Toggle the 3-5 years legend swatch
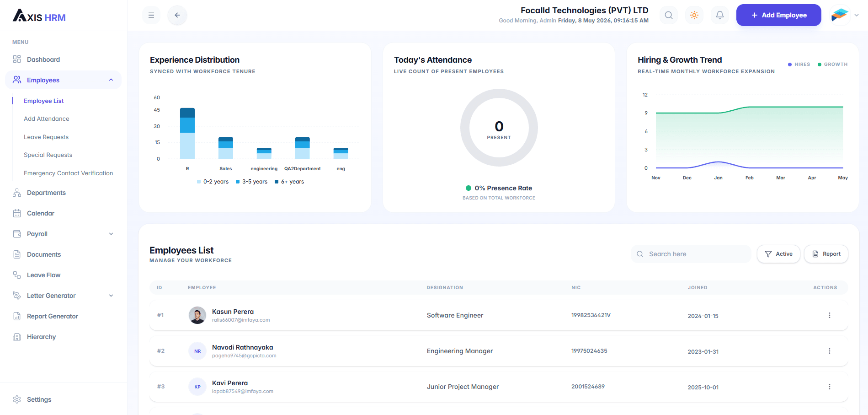Image resolution: width=868 pixels, height=415 pixels. [x=238, y=182]
